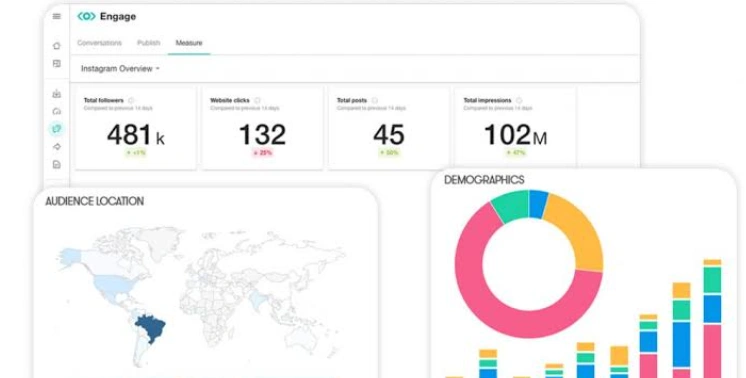Switch to the Conversations tab
This screenshot has height=378, width=746.
pos(99,43)
